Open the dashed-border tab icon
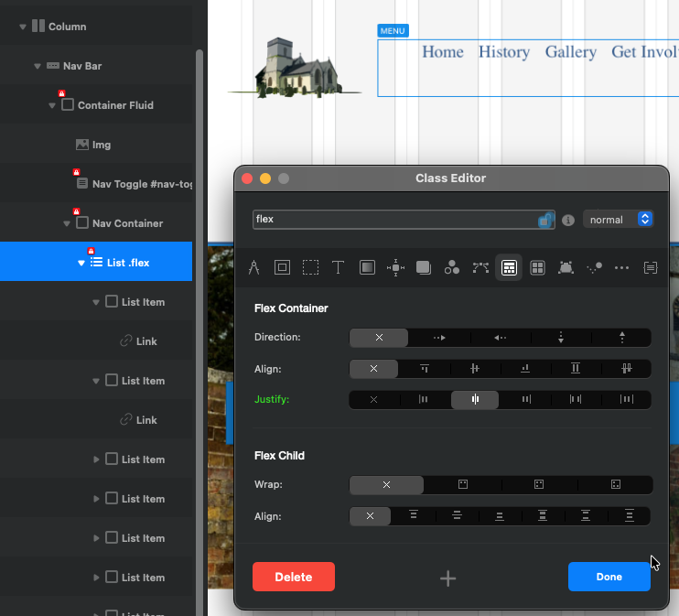The height and width of the screenshot is (616, 679). coord(310,267)
